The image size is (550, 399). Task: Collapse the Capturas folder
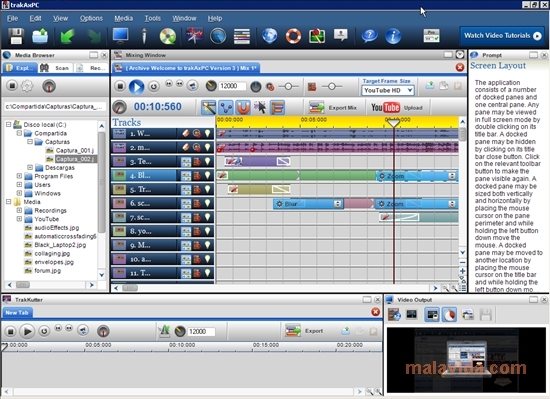pyautogui.click(x=30, y=142)
